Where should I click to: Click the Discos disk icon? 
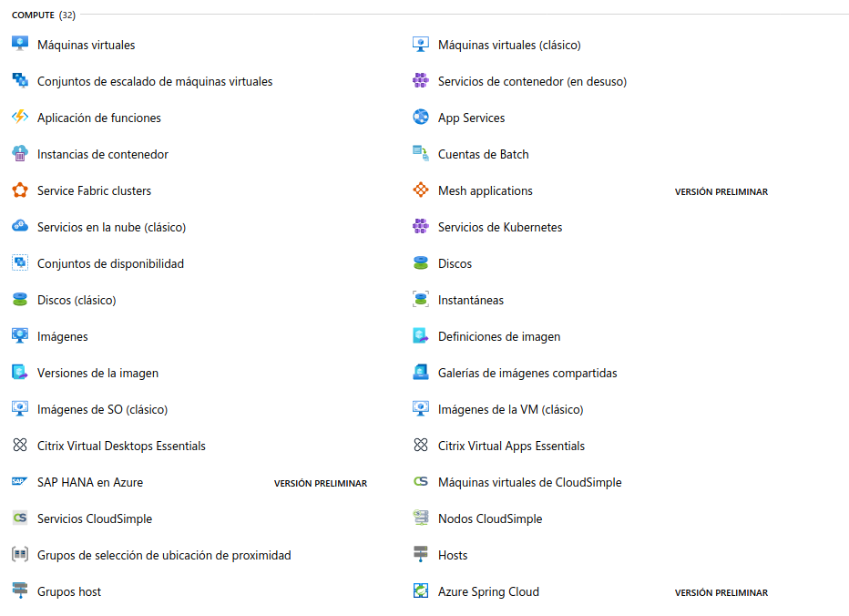point(421,262)
